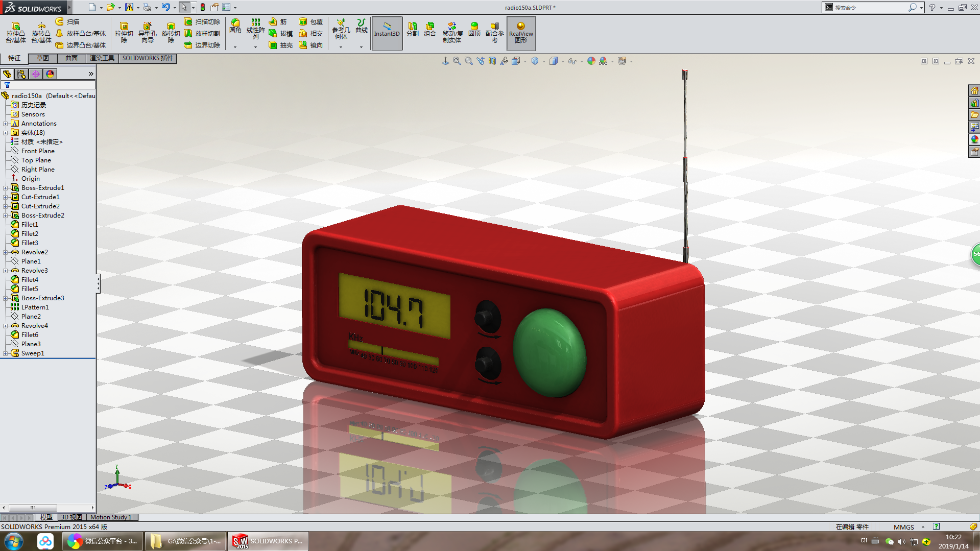980x551 pixels.
Task: Click the Linear Pattern (线性阵列) tool
Action: pos(256,29)
